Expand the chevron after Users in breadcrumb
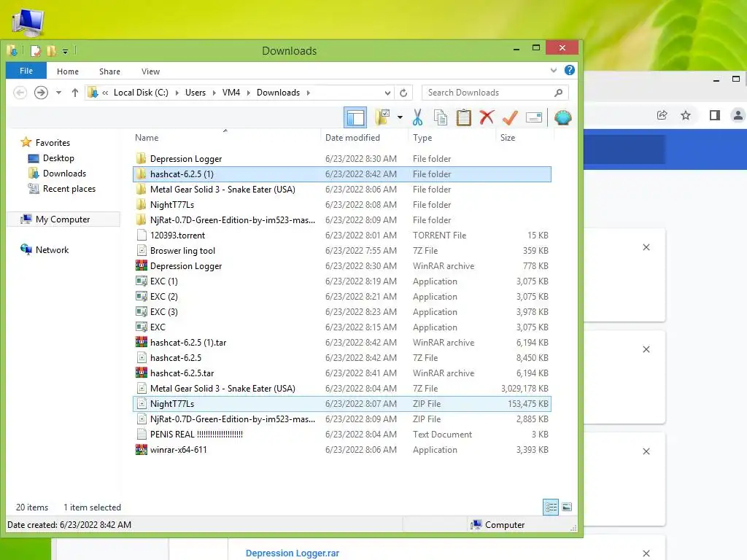 pyautogui.click(x=214, y=93)
